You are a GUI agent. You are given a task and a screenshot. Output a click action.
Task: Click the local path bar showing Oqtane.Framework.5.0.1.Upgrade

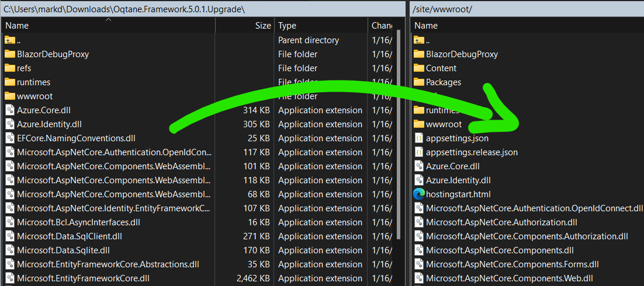[203, 9]
